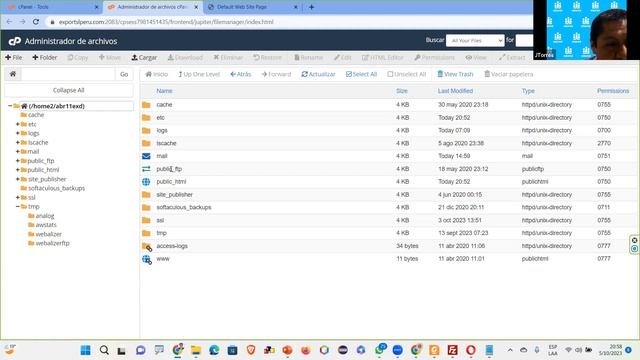640x360 pixels.
Task: Select the awstats tree folder
Action: [46, 225]
